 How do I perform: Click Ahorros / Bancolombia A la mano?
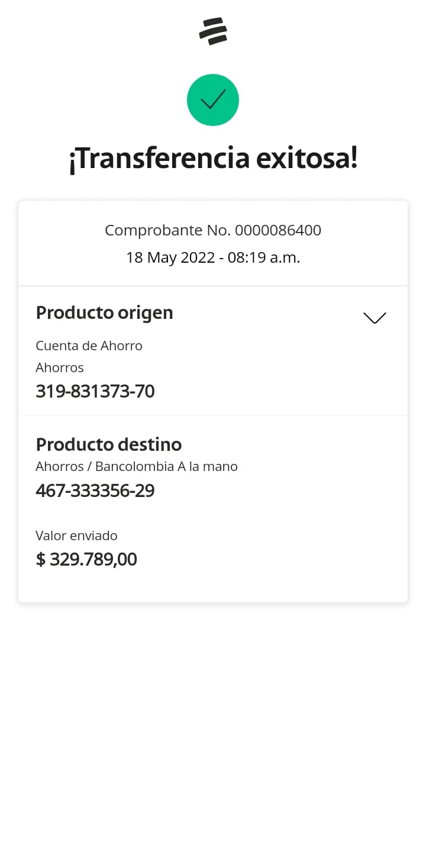click(137, 466)
